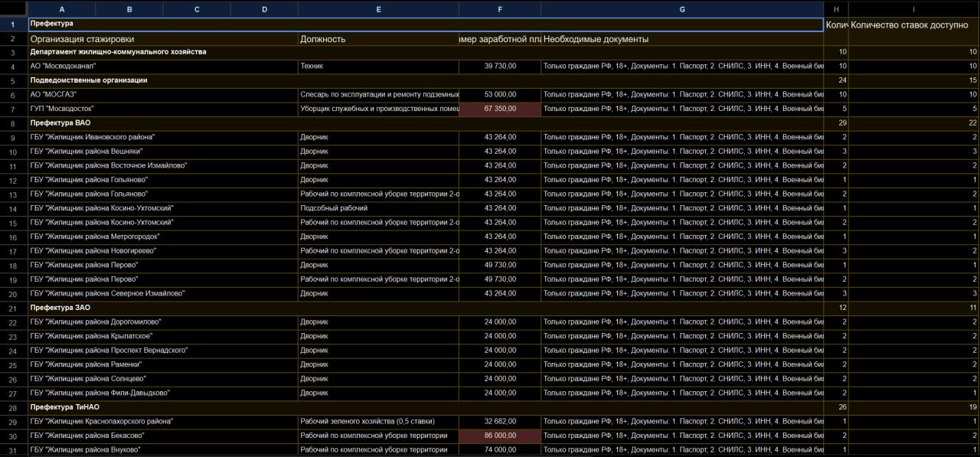Select "Жилищник района Новогиреево" cell
This screenshot has height=457, width=980.
tap(163, 251)
